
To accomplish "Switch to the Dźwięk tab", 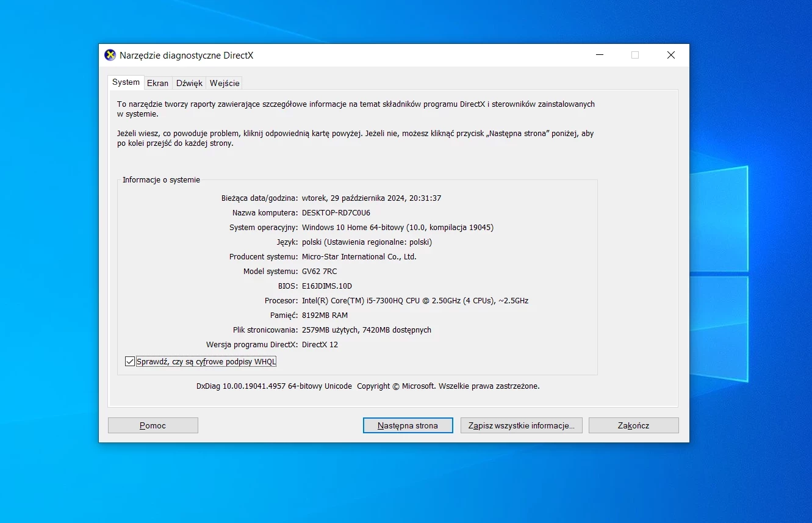I will coord(189,83).
